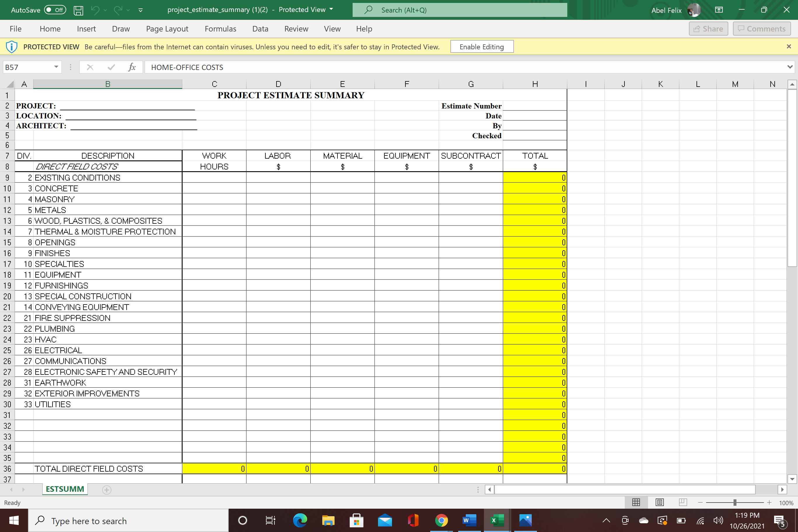Open Word from the Windows taskbar

pos(469,520)
